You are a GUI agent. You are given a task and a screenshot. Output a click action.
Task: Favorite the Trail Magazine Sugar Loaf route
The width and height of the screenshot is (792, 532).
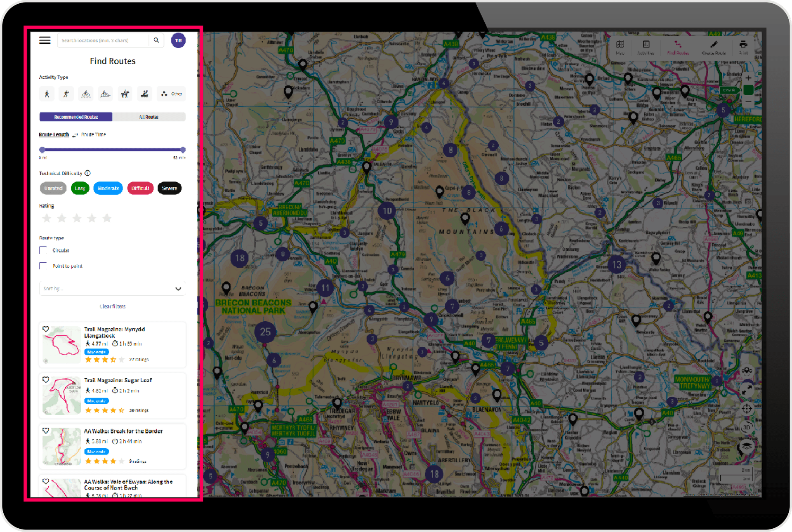[x=46, y=380]
